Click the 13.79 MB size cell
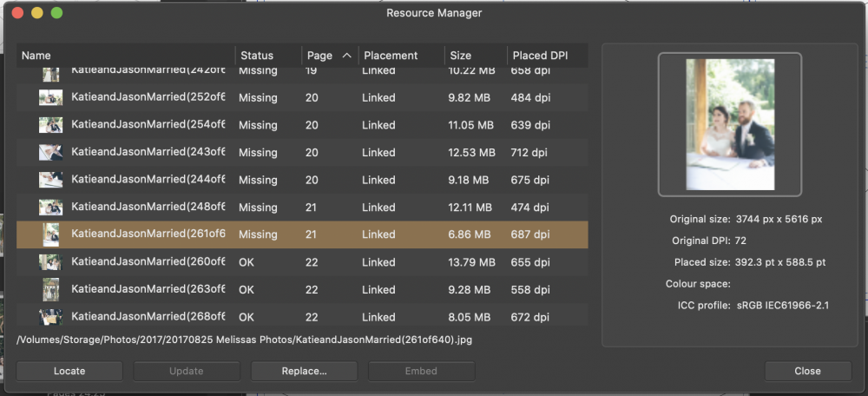Image resolution: width=868 pixels, height=396 pixels. point(471,262)
